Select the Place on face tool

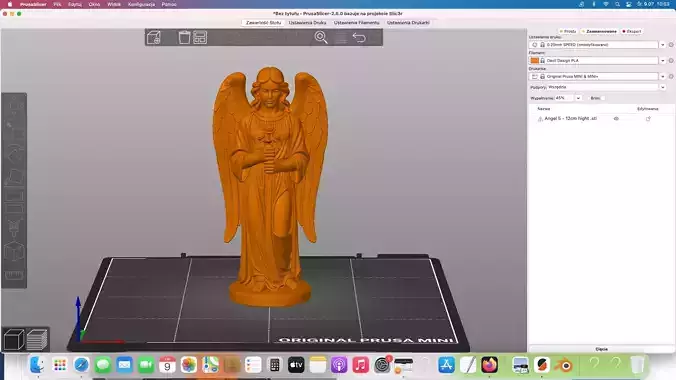[x=14, y=176]
